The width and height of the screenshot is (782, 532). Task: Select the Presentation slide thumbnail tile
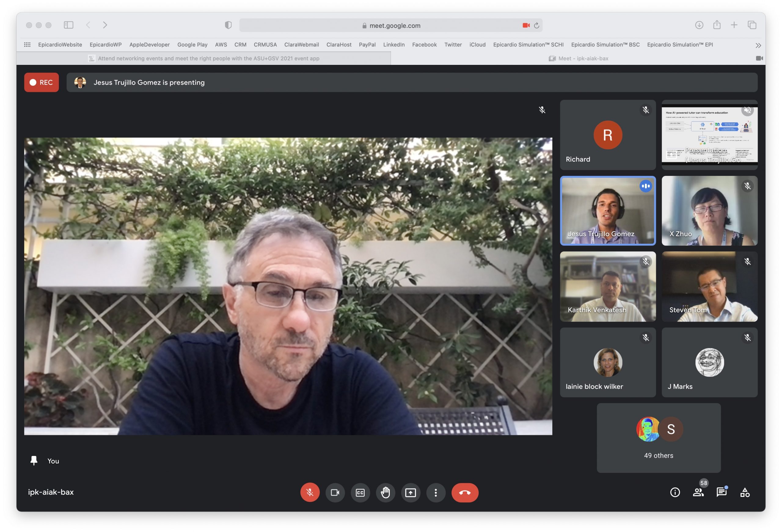[709, 135]
